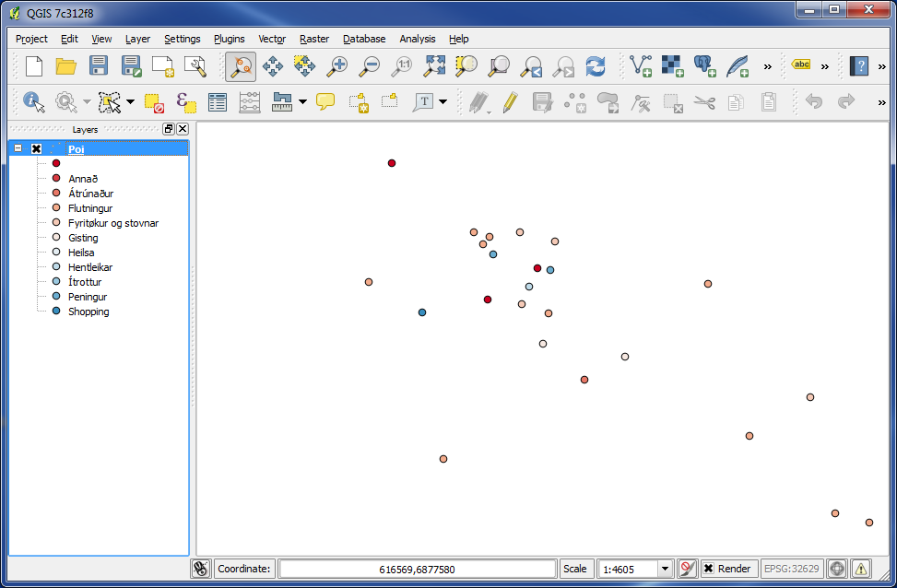Open the Attribute Table icon
This screenshot has height=588, width=897.
coord(218,102)
